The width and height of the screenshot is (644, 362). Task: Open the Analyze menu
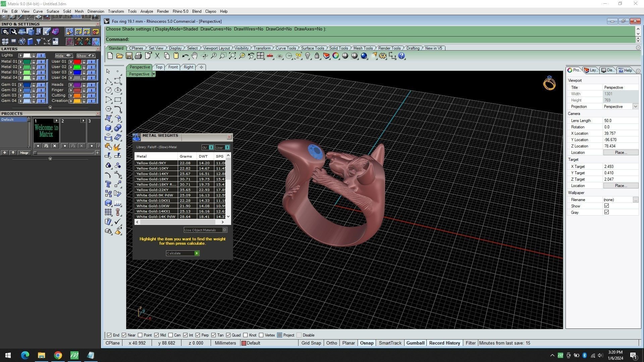point(147,11)
